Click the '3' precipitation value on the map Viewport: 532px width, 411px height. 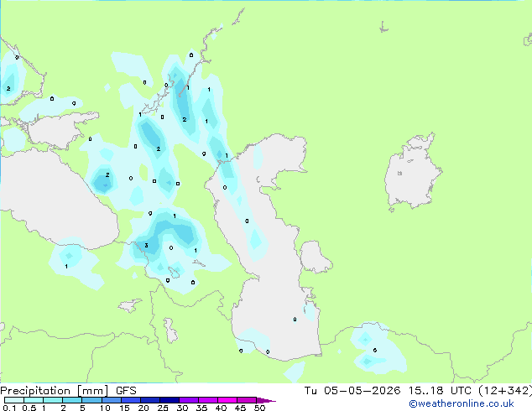point(146,245)
